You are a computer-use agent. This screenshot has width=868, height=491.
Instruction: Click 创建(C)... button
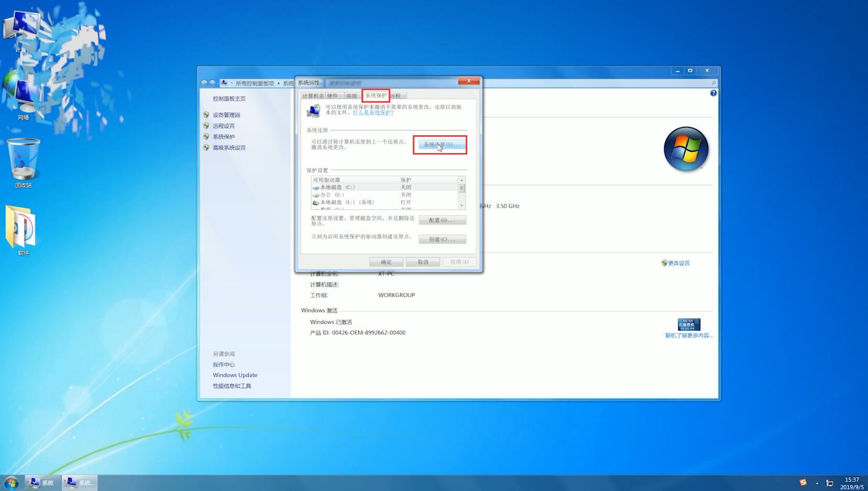[x=442, y=239]
